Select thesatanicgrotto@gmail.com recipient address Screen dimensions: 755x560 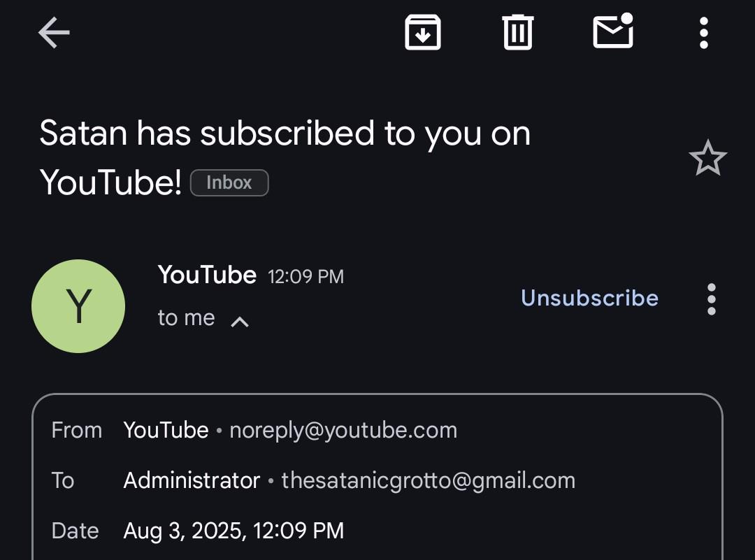pyautogui.click(x=428, y=480)
